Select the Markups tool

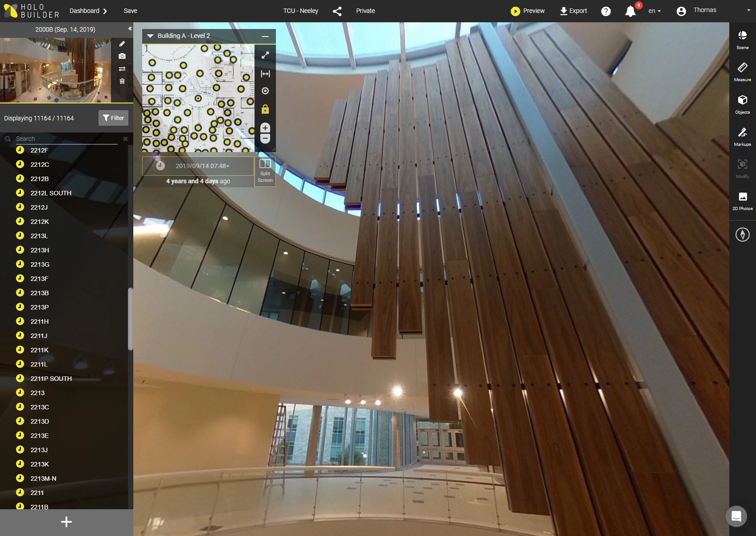(x=742, y=136)
